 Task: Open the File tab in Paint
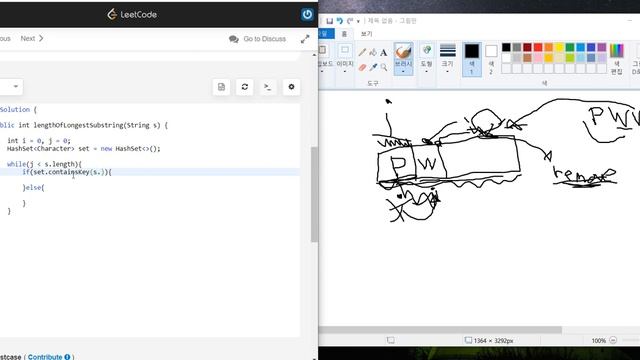[x=327, y=33]
